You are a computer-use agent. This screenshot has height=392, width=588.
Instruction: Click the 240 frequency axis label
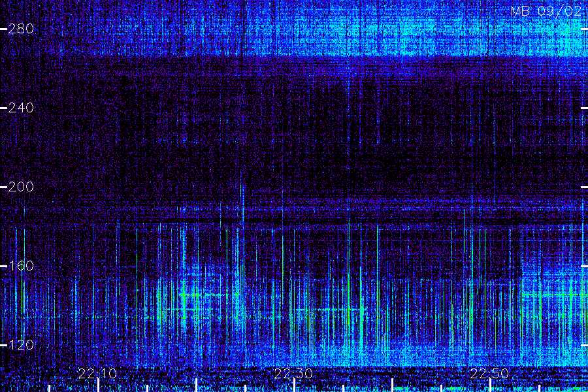point(21,108)
